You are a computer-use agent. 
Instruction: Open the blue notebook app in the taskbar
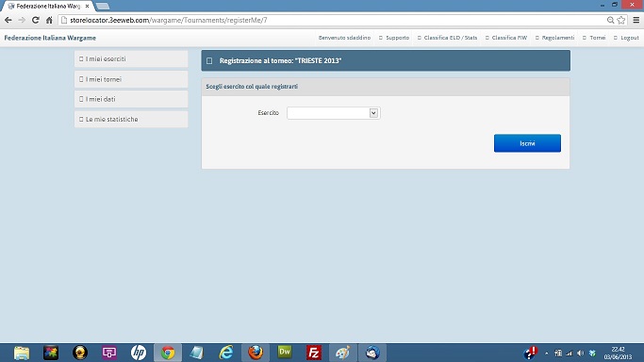[x=197, y=353]
